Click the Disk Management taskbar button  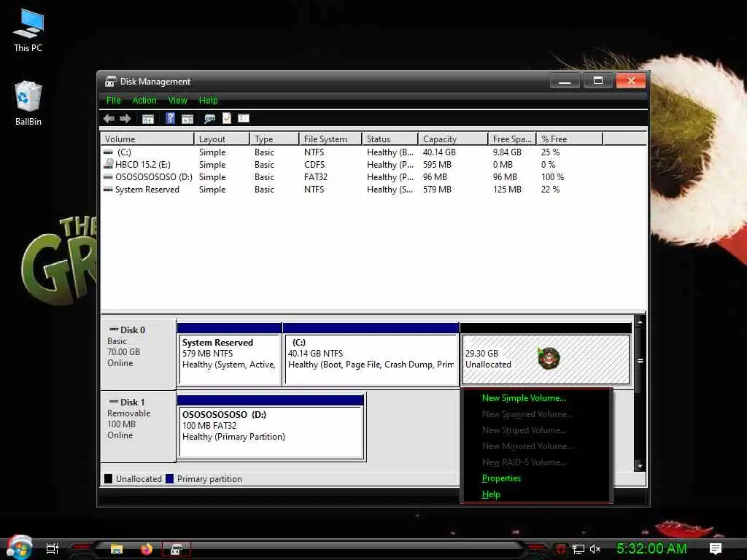pyautogui.click(x=177, y=549)
